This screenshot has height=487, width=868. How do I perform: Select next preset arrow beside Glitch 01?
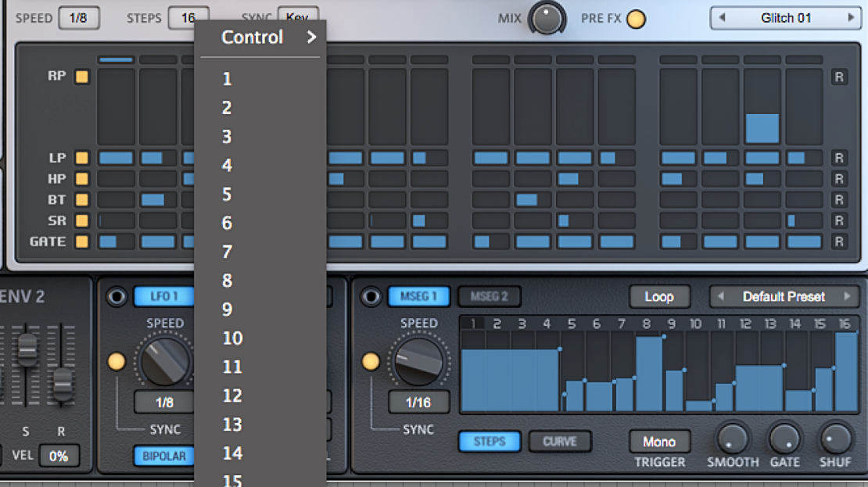tap(851, 18)
